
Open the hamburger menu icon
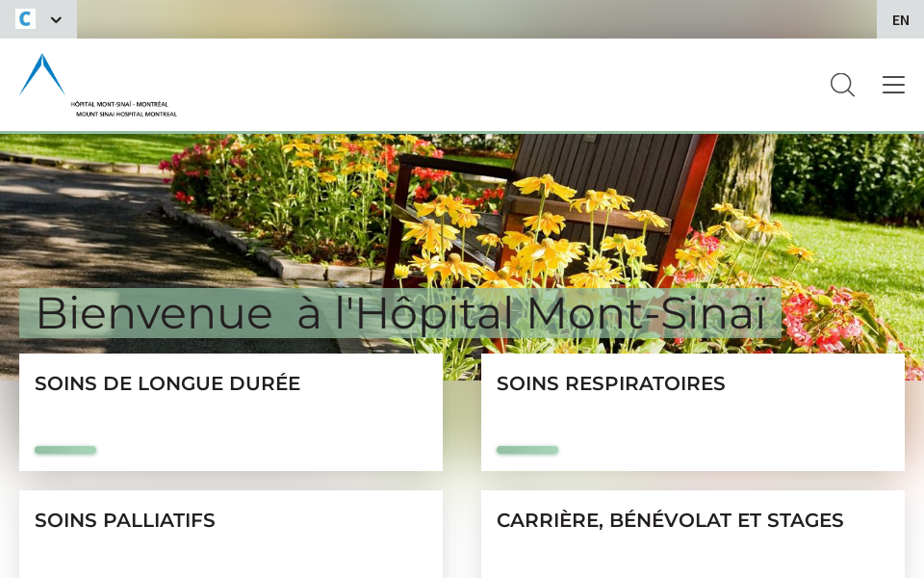click(893, 85)
